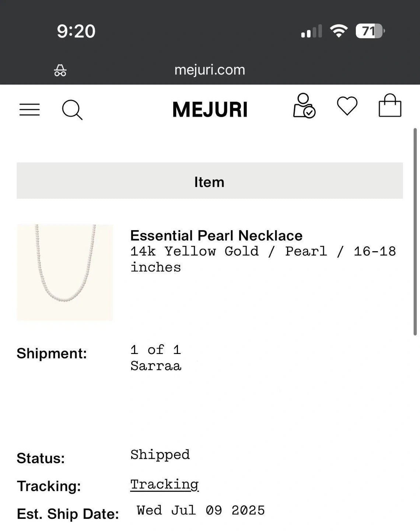
Task: Tap the mejuri.com address bar
Action: 210,70
